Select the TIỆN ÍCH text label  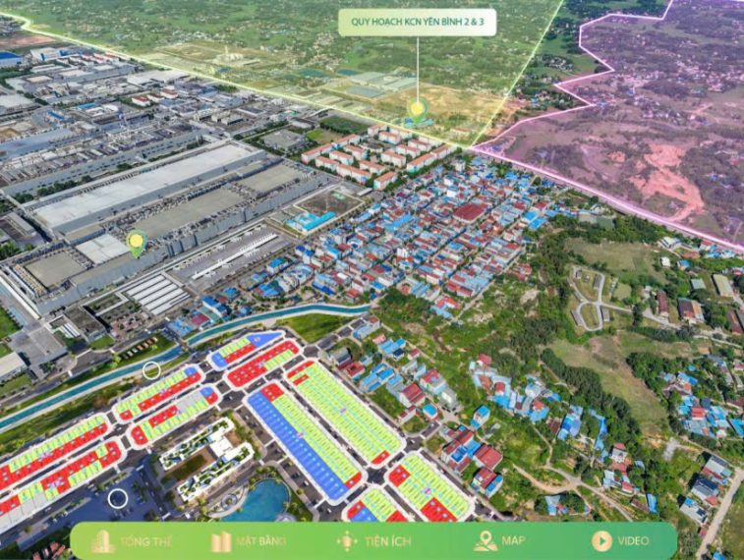388,541
